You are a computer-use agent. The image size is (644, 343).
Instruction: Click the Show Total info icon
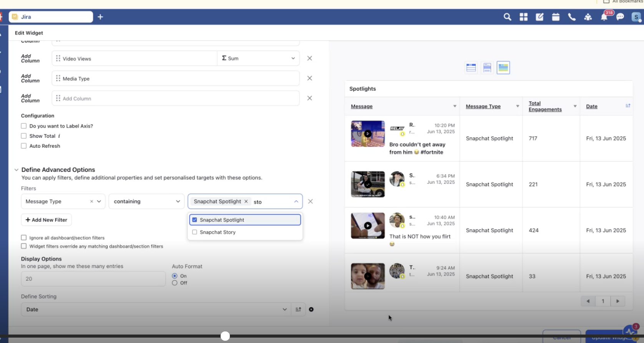[x=59, y=136]
